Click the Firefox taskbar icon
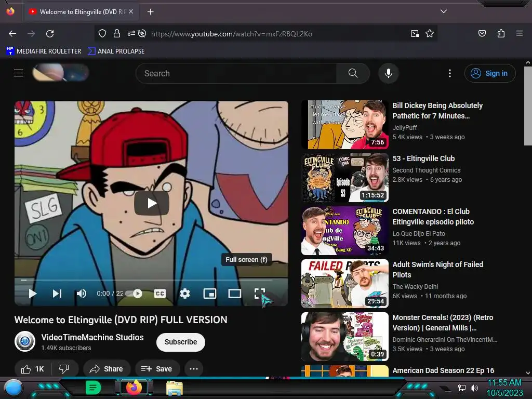 [x=134, y=388]
